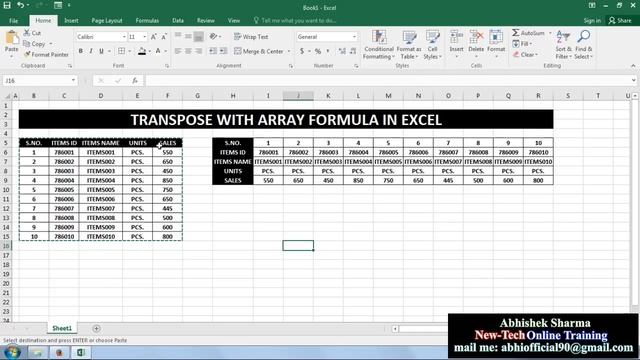This screenshot has width=640, height=360.
Task: Open Cell Styles gallery
Action: [432, 44]
